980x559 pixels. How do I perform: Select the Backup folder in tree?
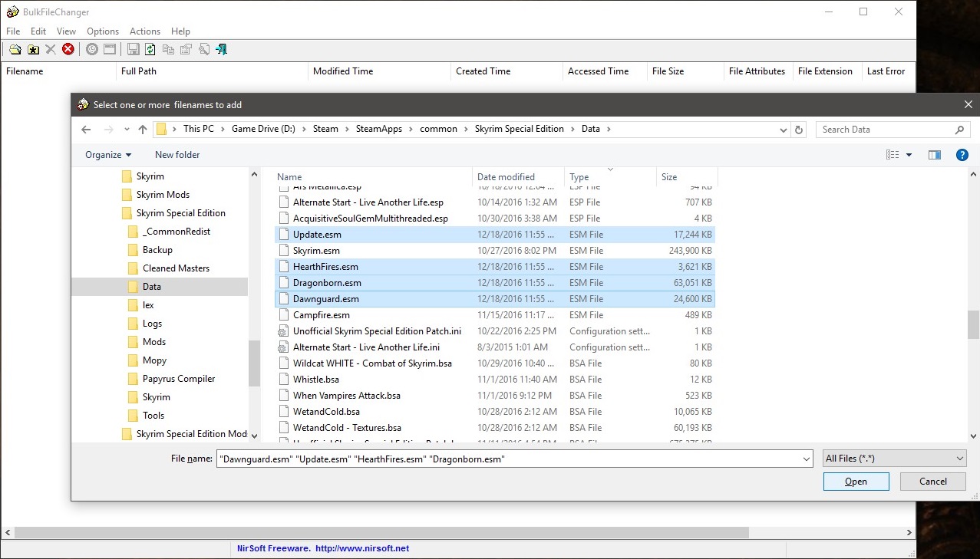point(157,250)
